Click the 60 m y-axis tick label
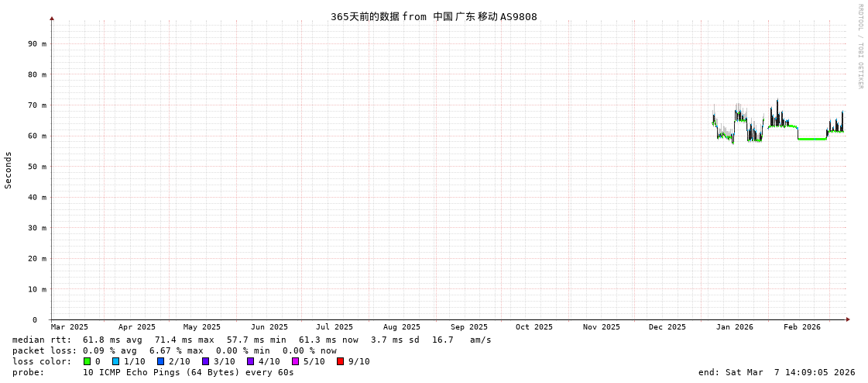Viewport: 868px width, 383px height. [x=38, y=136]
